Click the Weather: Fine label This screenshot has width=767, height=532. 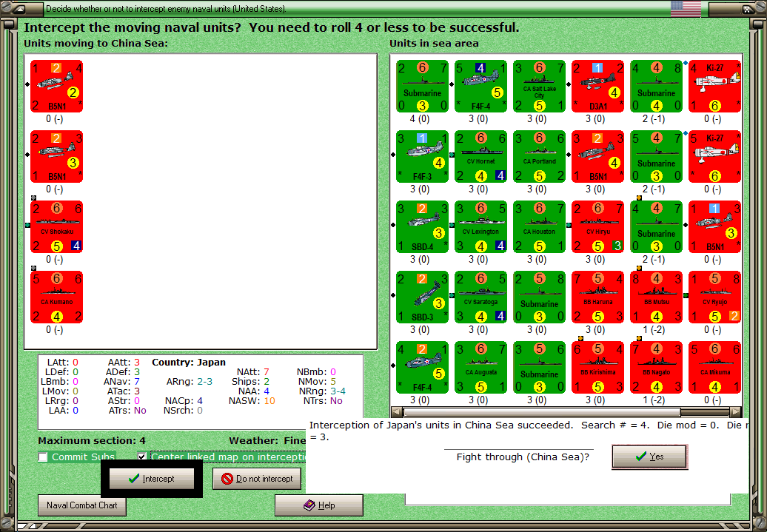click(267, 440)
